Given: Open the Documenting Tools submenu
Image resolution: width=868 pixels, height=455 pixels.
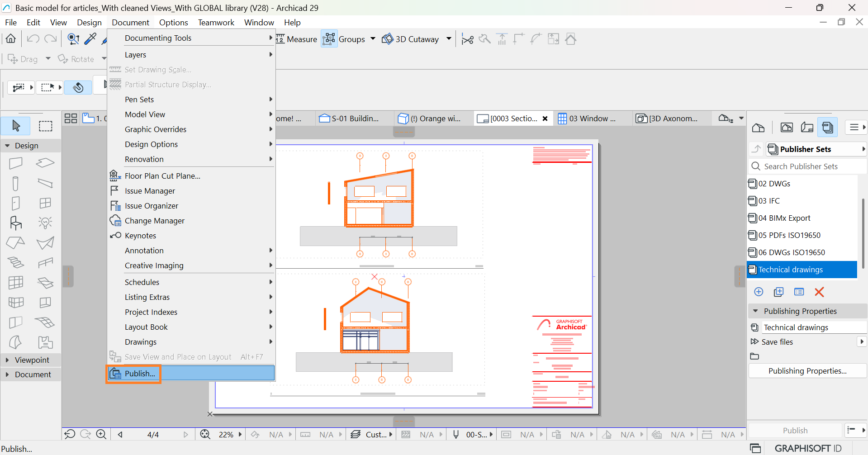Looking at the screenshot, I should pos(191,38).
